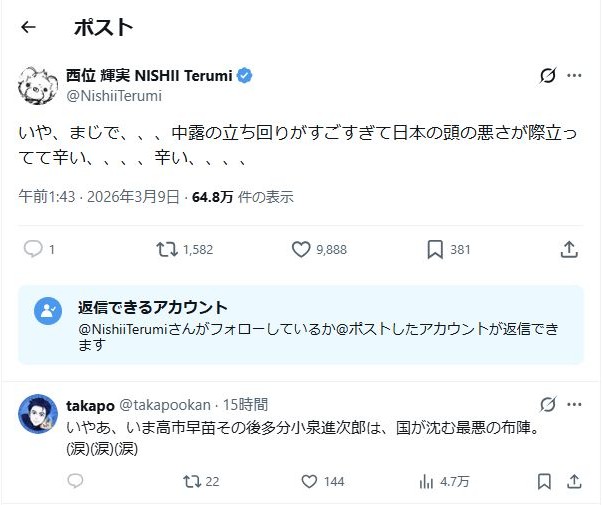Open more options on takapo's reply
Screen dimensions: 602x505
575,405
